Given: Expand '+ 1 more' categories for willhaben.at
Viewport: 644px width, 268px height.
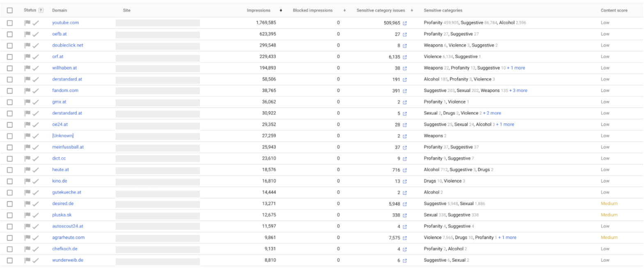Looking at the screenshot, I should pos(516,68).
